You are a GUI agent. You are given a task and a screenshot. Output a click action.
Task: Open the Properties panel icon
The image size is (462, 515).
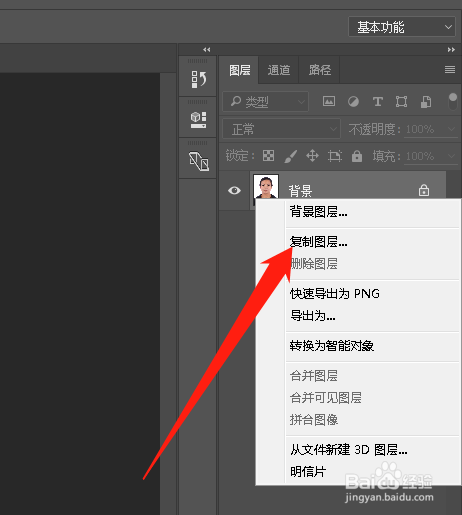[198, 120]
